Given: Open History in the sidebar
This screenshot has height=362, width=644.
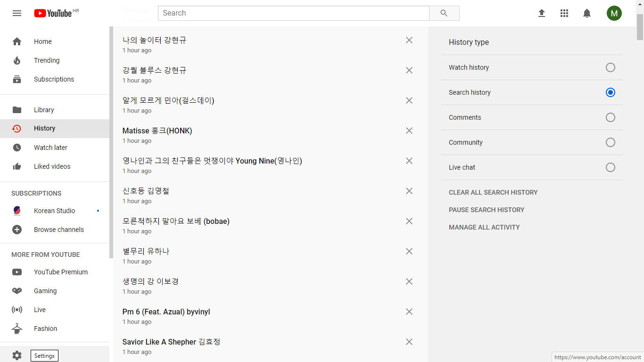Looking at the screenshot, I should pyautogui.click(x=55, y=129).
